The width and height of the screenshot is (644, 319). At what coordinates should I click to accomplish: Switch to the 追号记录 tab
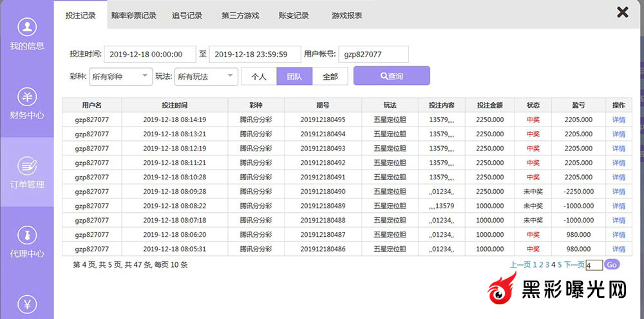pos(187,15)
